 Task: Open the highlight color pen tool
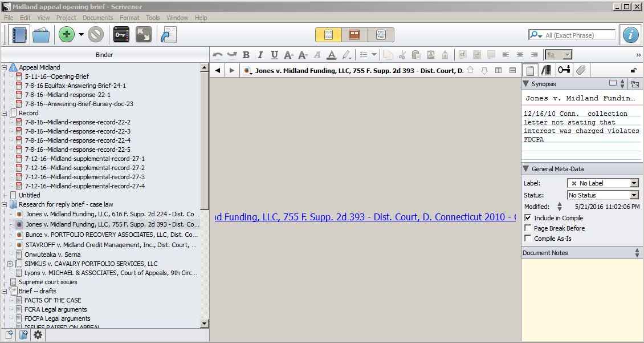pos(347,55)
